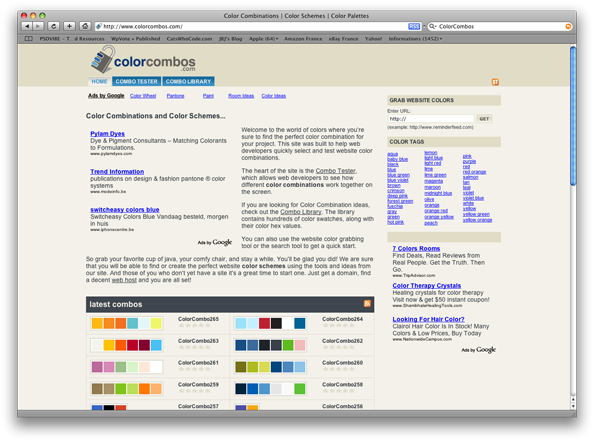Click the add bookmark plus icon
Screen dimensions: 594x441
pos(69,26)
